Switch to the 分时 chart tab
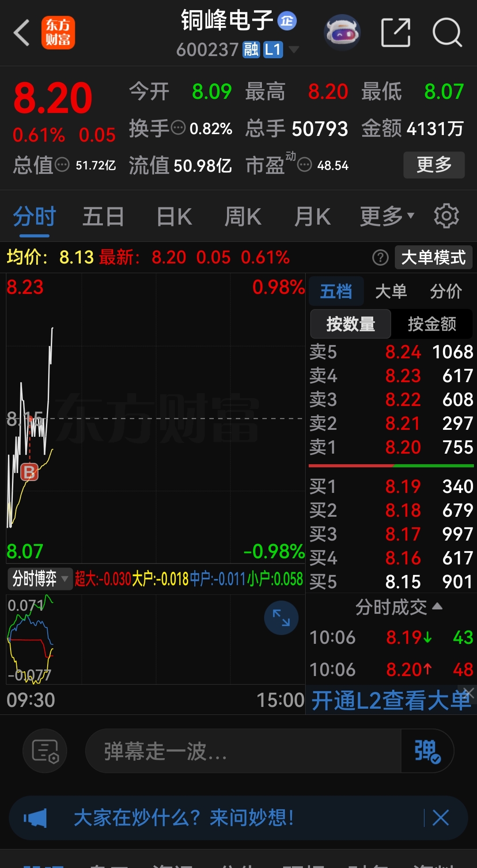 coord(34,217)
